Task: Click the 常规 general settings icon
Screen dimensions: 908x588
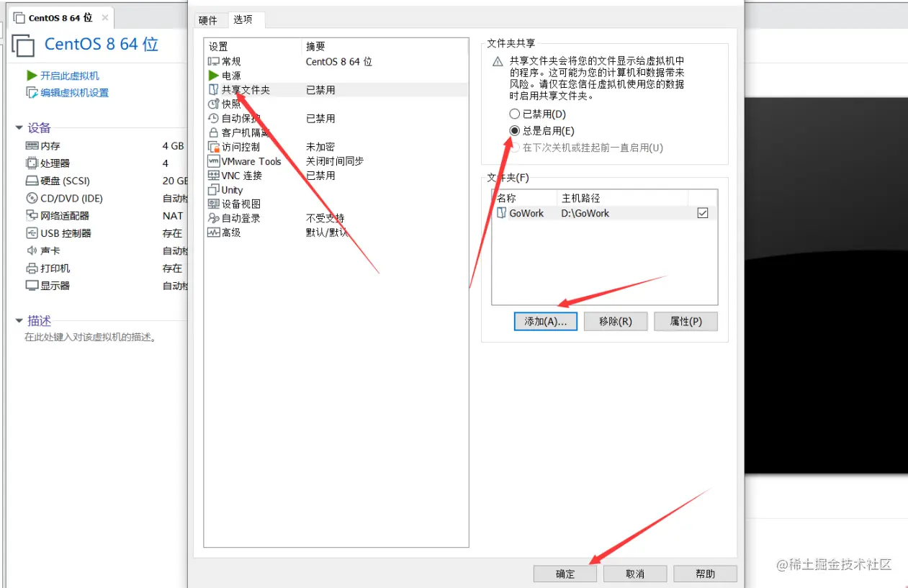Action: pos(213,62)
